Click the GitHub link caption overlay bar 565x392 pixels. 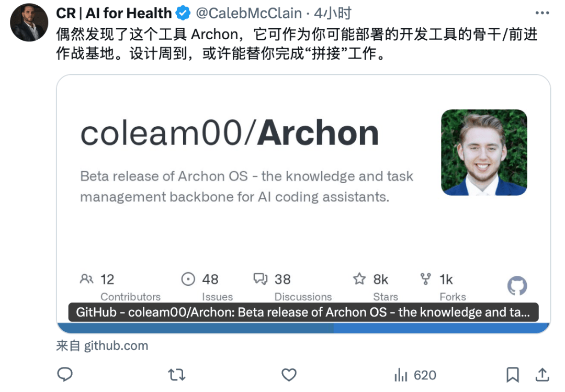point(303,312)
